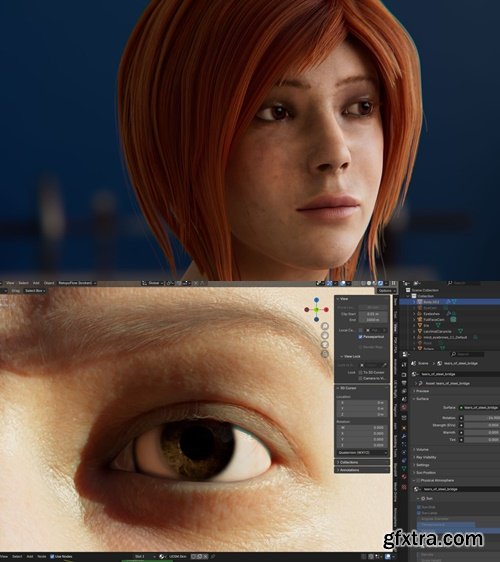The width and height of the screenshot is (500, 562).
Task: Select LacrimalCaruncle object in outliner
Action: tap(437, 332)
